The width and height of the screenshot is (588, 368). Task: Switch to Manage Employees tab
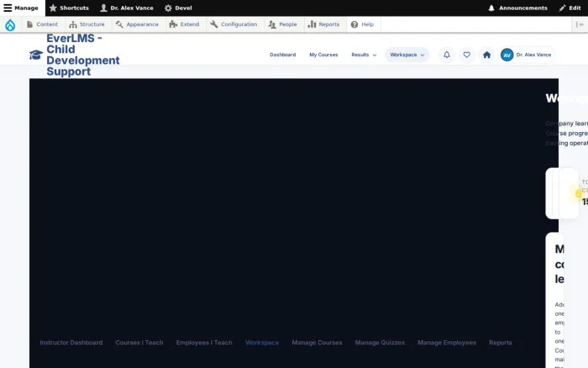pyautogui.click(x=447, y=343)
